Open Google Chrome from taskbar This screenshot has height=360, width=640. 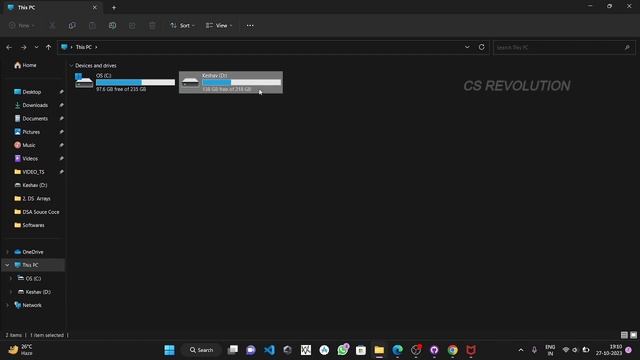click(x=452, y=350)
